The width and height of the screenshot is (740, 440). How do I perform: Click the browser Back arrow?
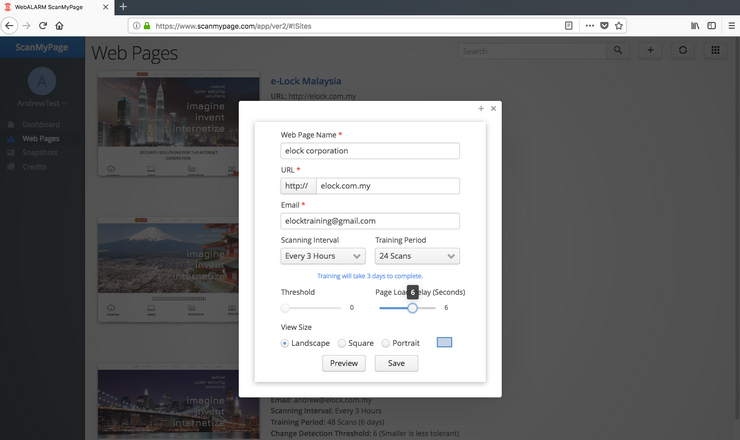pos(9,25)
